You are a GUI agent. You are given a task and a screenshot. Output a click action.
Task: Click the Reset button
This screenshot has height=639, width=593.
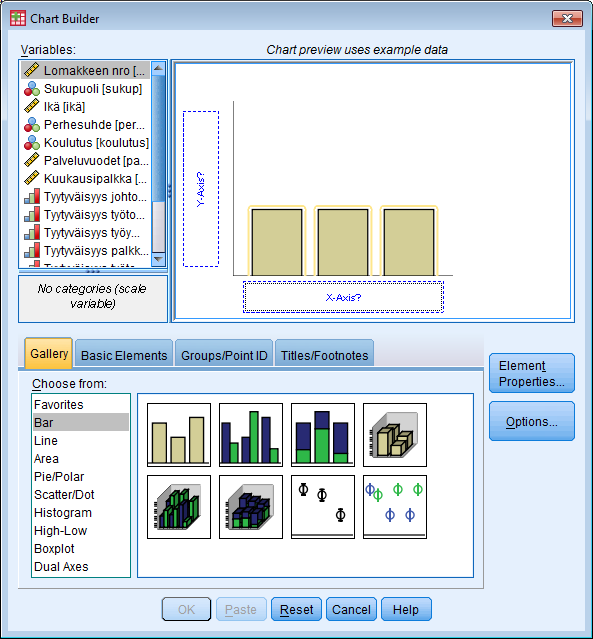tap(296, 609)
